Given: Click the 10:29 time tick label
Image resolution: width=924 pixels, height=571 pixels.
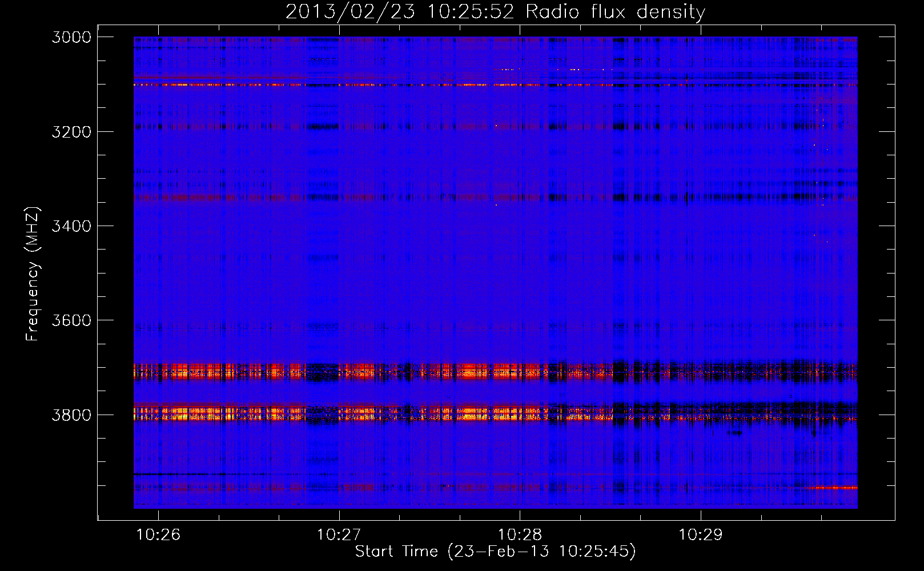Looking at the screenshot, I should click(x=700, y=534).
